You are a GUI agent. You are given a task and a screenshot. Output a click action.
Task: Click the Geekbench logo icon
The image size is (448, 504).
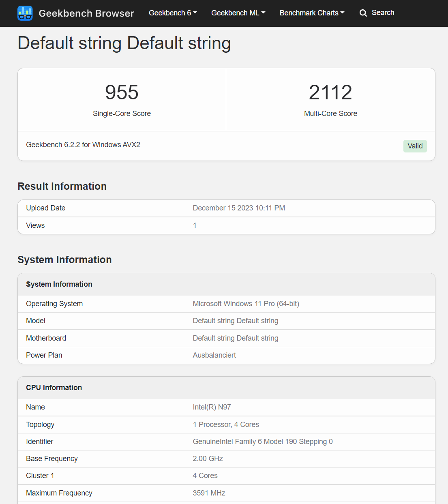25,13
